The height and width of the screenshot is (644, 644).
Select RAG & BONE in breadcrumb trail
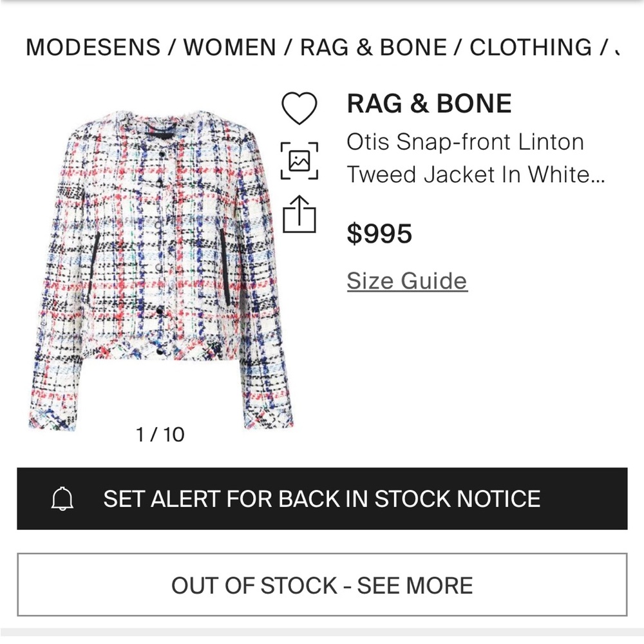tap(374, 47)
